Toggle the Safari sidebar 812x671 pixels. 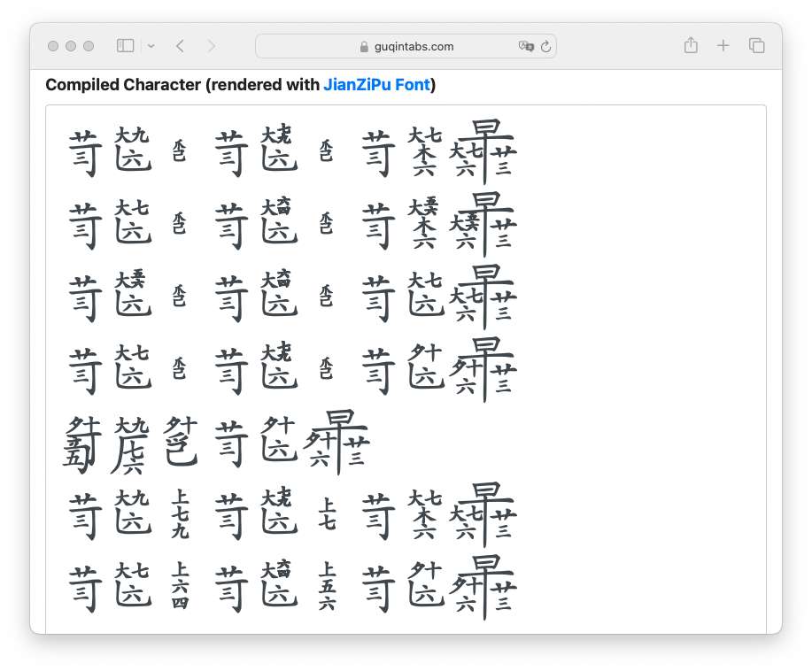pyautogui.click(x=126, y=46)
